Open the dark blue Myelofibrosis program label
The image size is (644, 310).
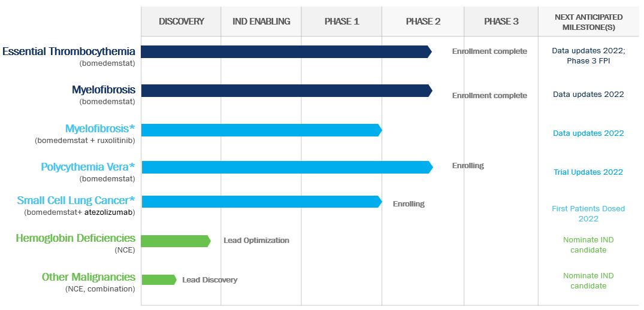coord(103,90)
